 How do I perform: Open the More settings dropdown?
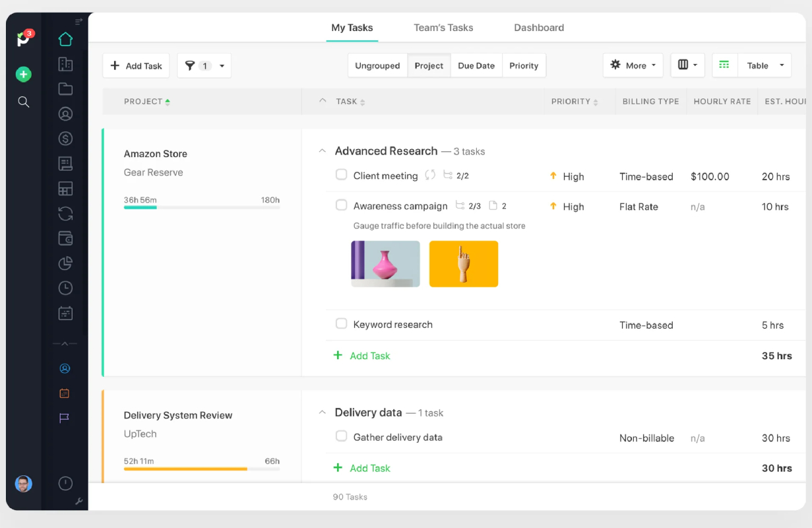pyautogui.click(x=633, y=65)
